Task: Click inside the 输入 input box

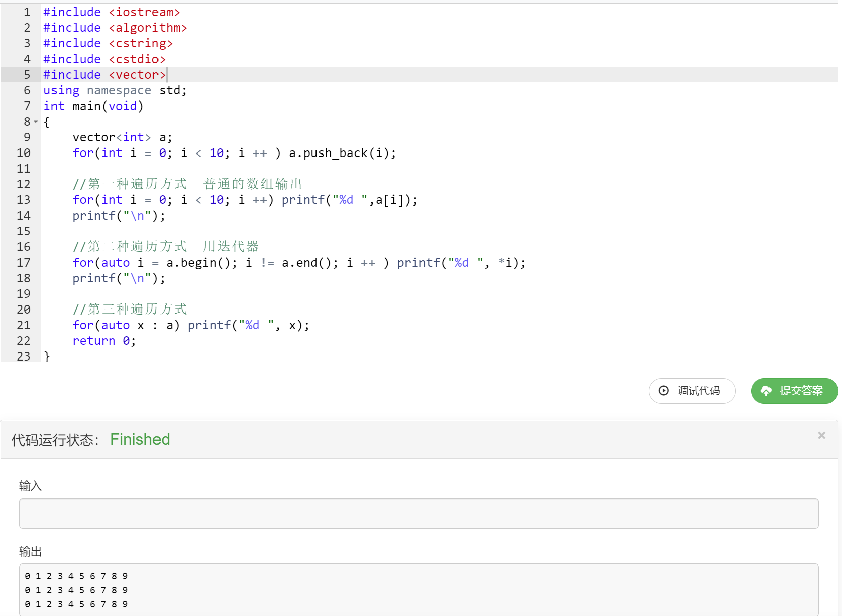Action: (418, 514)
